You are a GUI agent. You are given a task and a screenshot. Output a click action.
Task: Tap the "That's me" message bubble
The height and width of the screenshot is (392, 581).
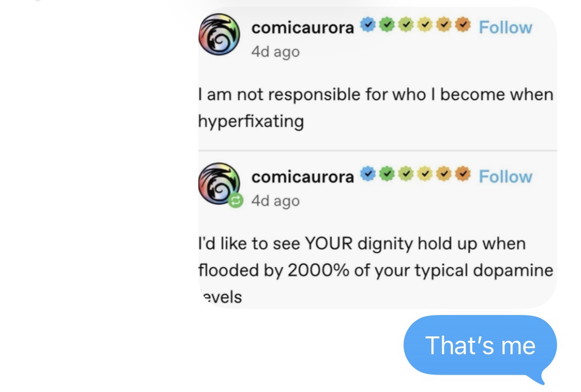click(480, 345)
